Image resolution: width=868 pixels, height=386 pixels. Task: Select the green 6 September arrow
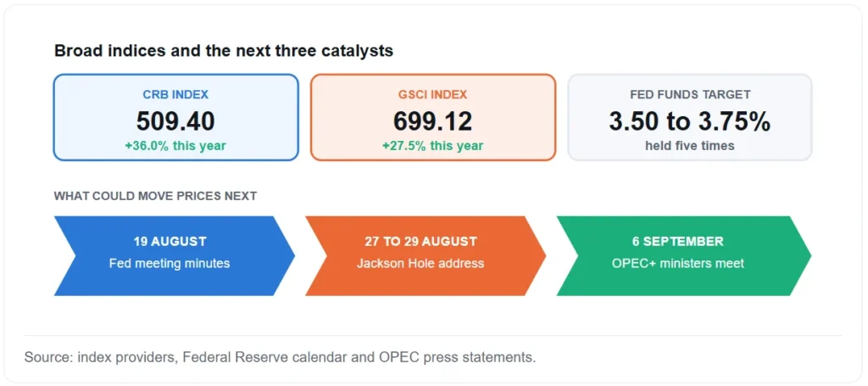[684, 256]
